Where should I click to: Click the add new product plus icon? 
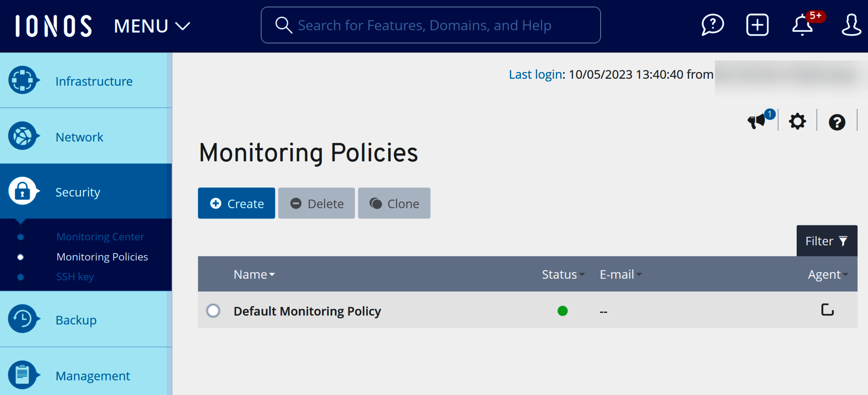(757, 25)
